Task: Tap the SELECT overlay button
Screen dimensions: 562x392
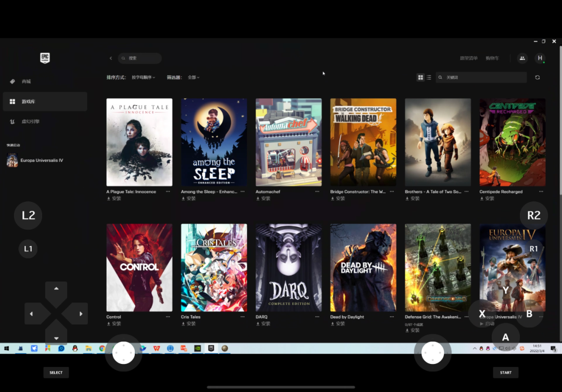Action: [x=56, y=372]
